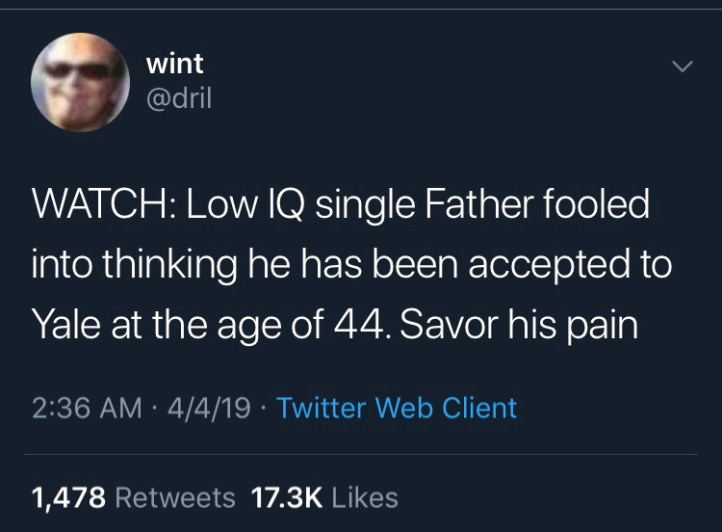
Task: Click the 17.3K likes count
Action: click(285, 496)
